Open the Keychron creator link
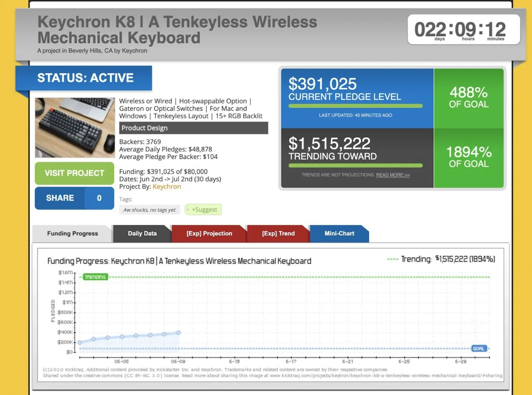 click(167, 187)
